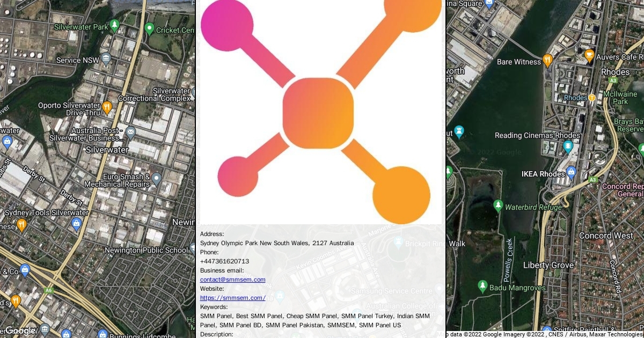Select the Sydney Tools Silverwater shopping marker

[76, 223]
